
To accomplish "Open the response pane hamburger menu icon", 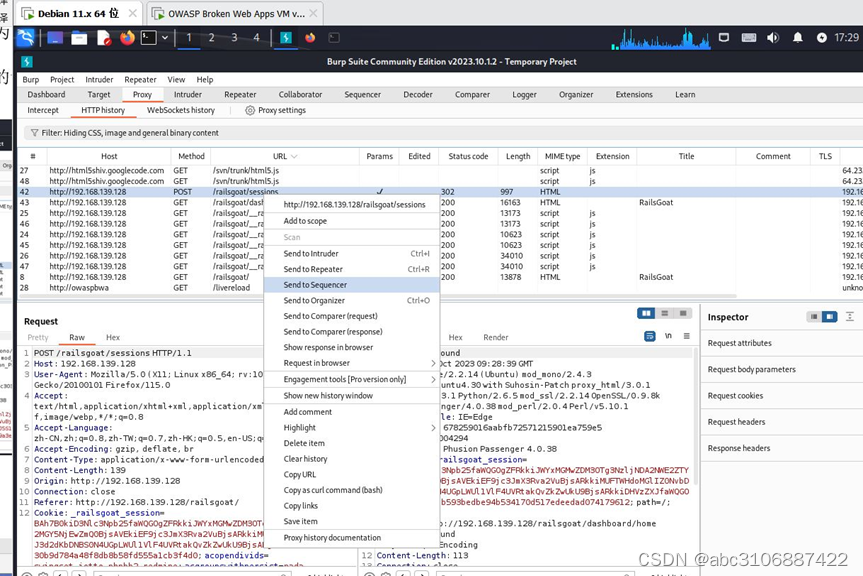I will 686,336.
